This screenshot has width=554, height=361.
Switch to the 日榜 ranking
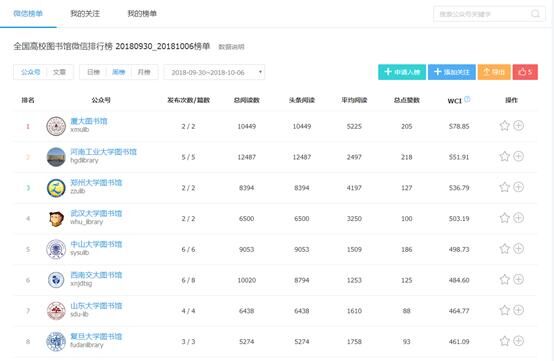[x=94, y=72]
